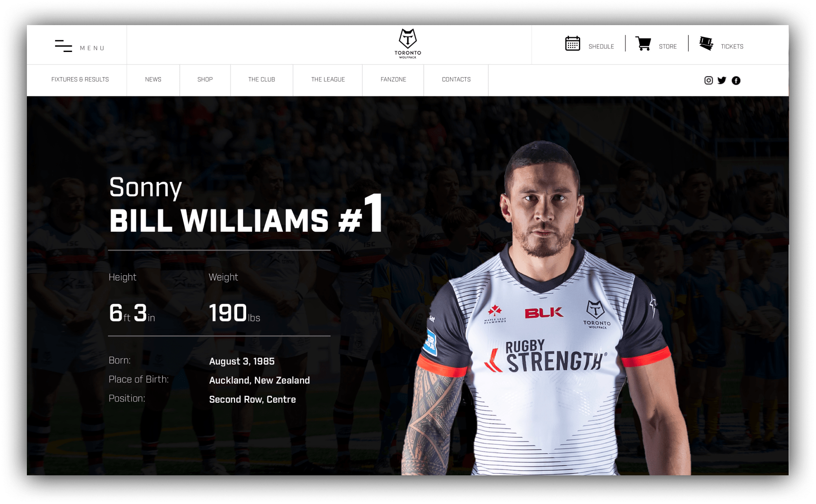Click the Toronto Wolfpack logo

[x=408, y=44]
